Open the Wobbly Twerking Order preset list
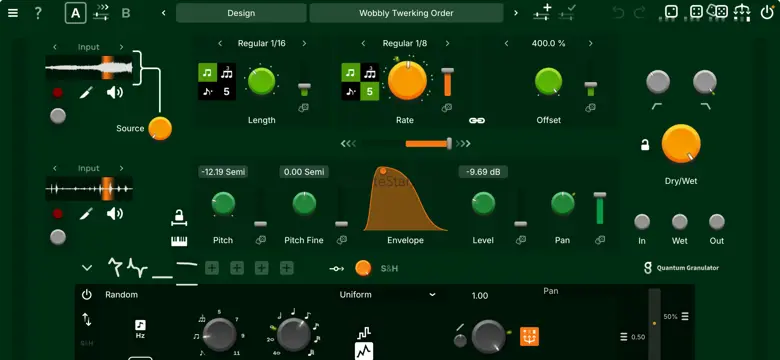The width and height of the screenshot is (780, 360). (406, 13)
